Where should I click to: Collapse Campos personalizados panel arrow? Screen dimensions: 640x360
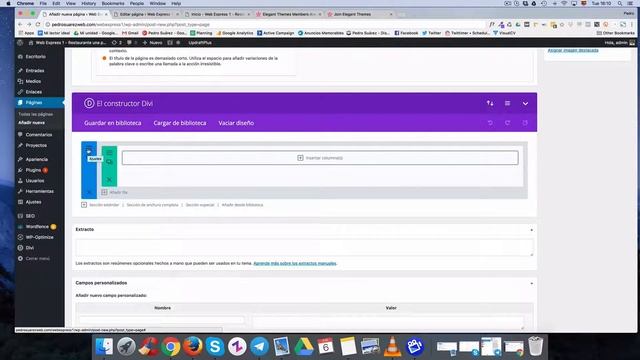[x=531, y=283]
